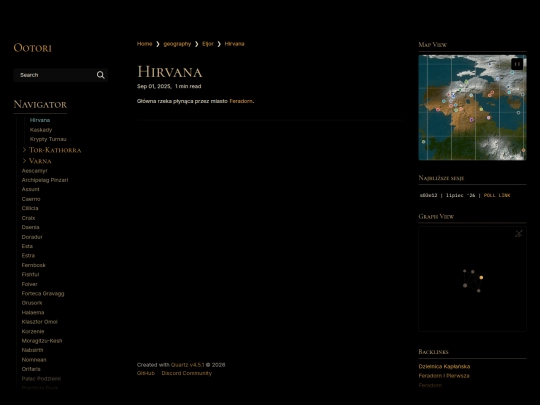The height and width of the screenshot is (405, 540).
Task: Click the search magnifier icon
Action: (101, 75)
